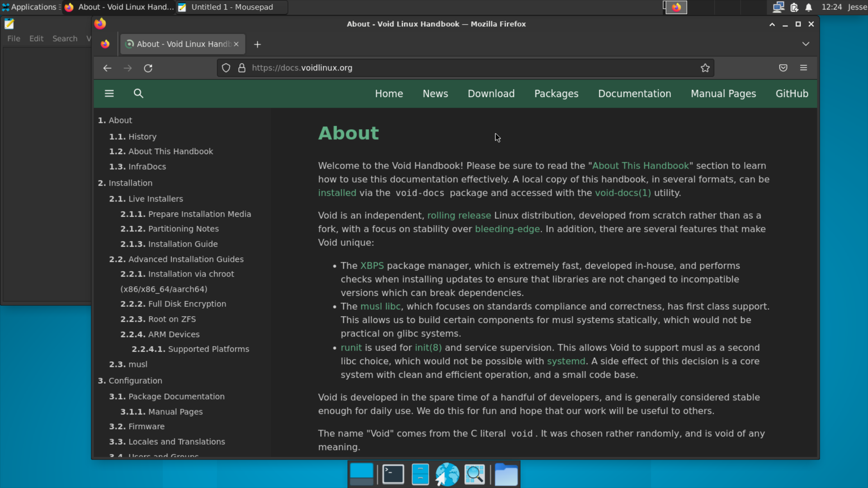The height and width of the screenshot is (488, 868).
Task: Visit the GitHub navigation link
Action: click(x=792, y=94)
